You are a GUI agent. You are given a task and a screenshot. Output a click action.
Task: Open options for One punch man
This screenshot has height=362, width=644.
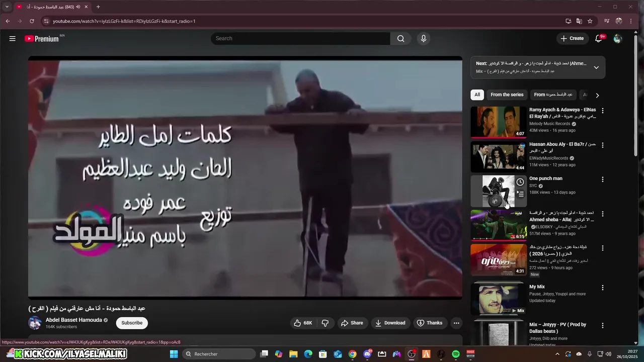point(602,179)
